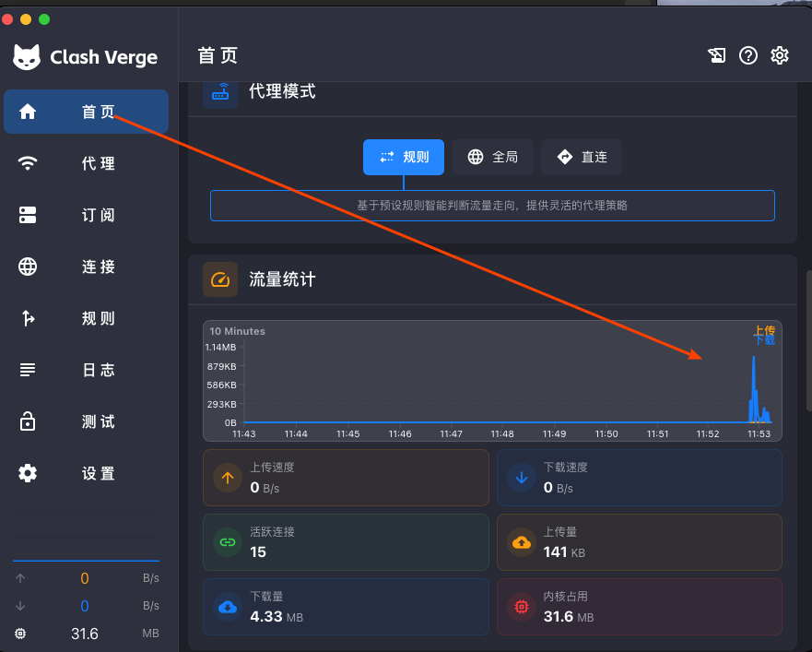Click the globe icon beside 连接

pyautogui.click(x=28, y=267)
